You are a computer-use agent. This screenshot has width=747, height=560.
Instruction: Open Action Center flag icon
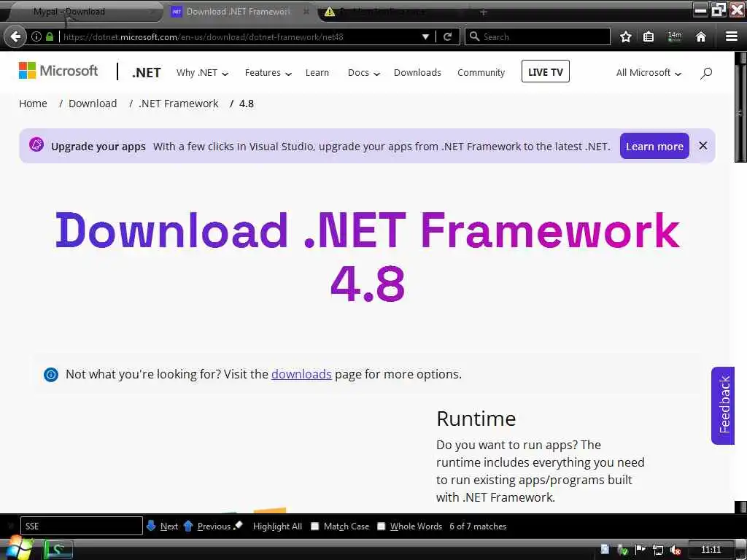click(640, 550)
